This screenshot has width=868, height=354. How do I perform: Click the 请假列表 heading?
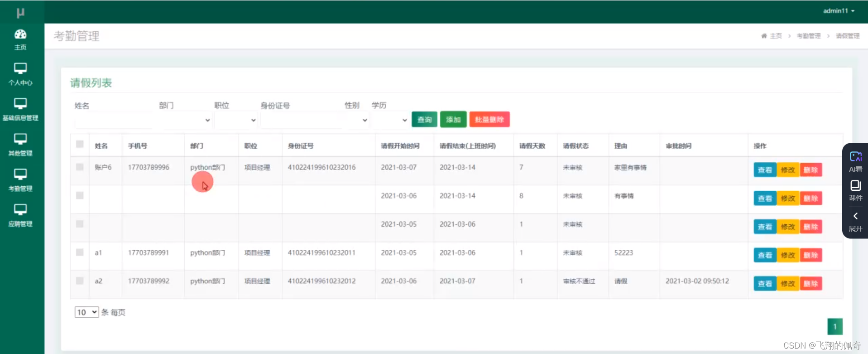tap(91, 83)
